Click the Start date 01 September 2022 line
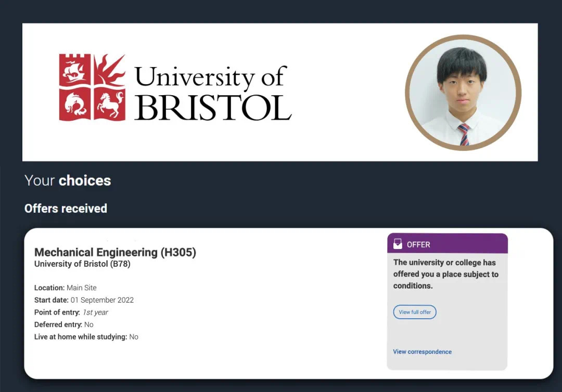 pos(84,300)
